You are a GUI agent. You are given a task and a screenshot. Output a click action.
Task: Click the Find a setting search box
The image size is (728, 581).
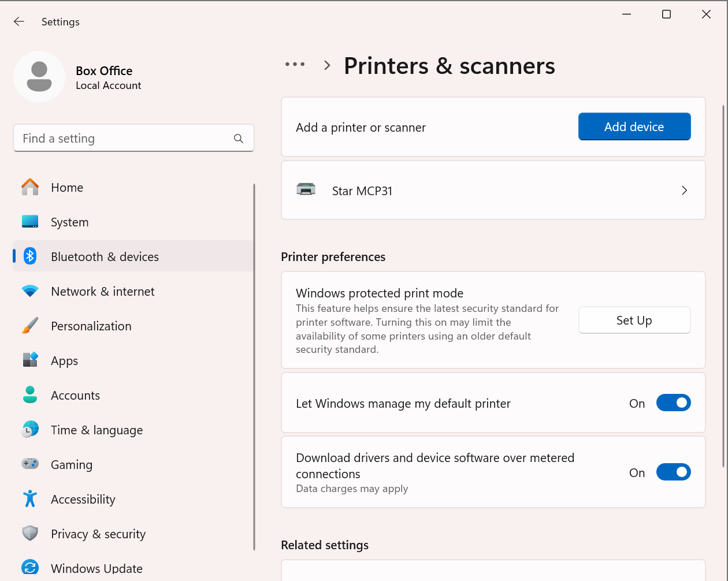pyautogui.click(x=133, y=139)
